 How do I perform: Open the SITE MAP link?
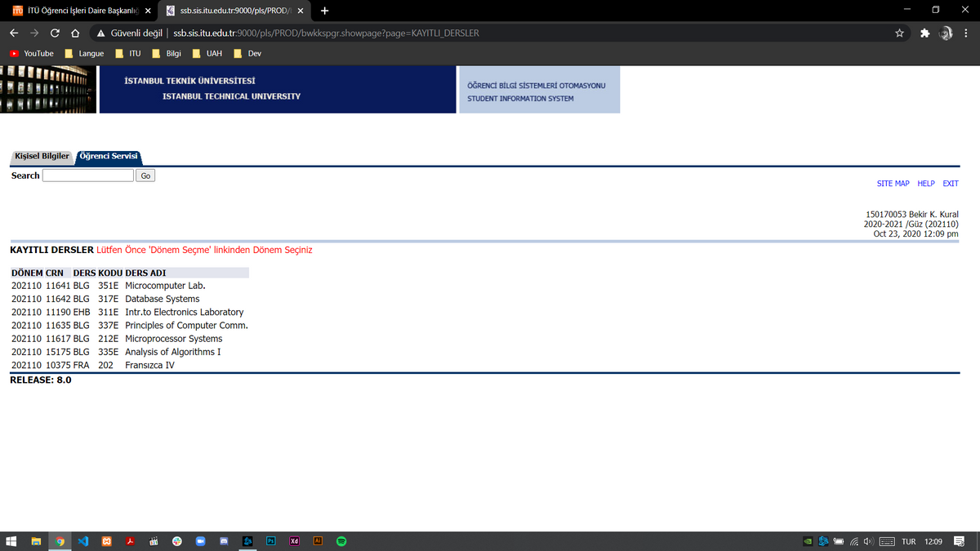893,184
